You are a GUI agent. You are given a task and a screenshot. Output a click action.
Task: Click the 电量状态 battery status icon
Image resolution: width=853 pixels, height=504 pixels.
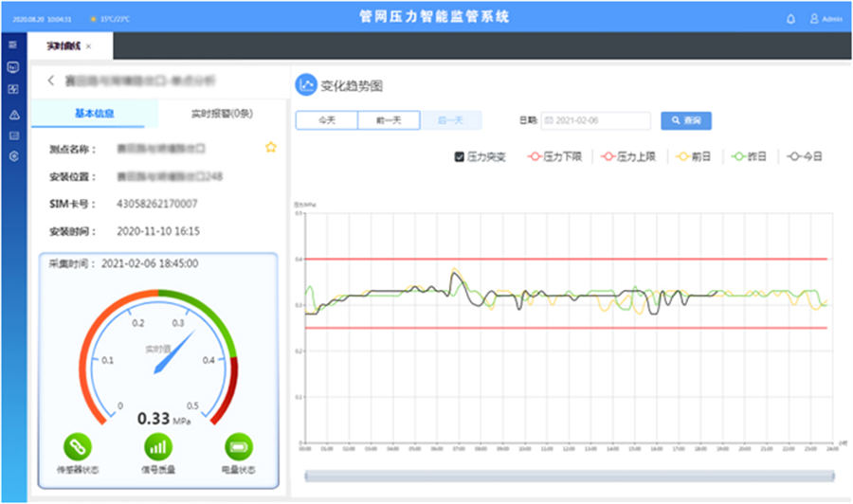pos(239,447)
